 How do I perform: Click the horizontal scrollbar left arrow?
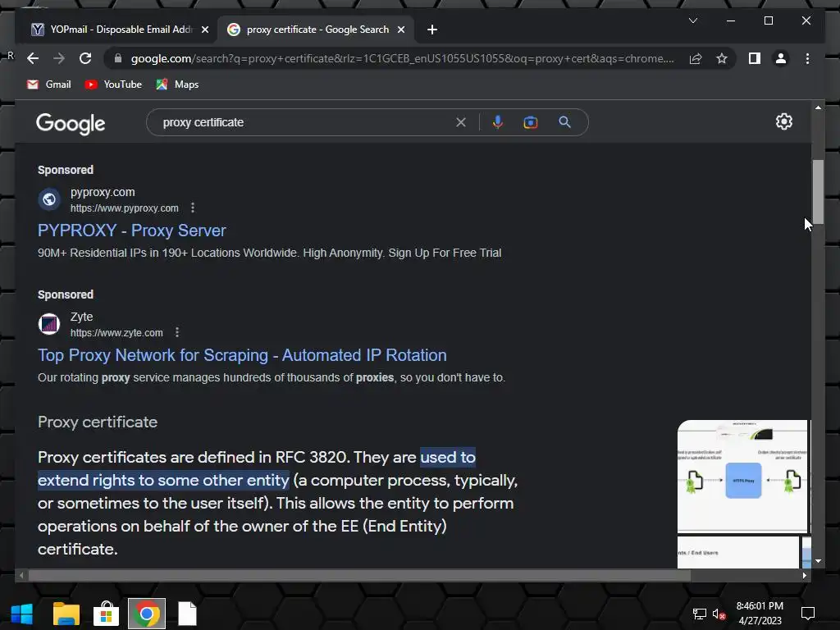[21, 575]
